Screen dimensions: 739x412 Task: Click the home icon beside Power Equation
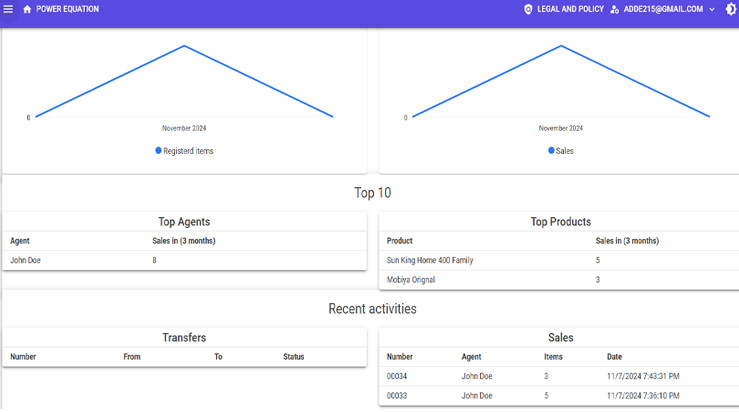point(27,9)
